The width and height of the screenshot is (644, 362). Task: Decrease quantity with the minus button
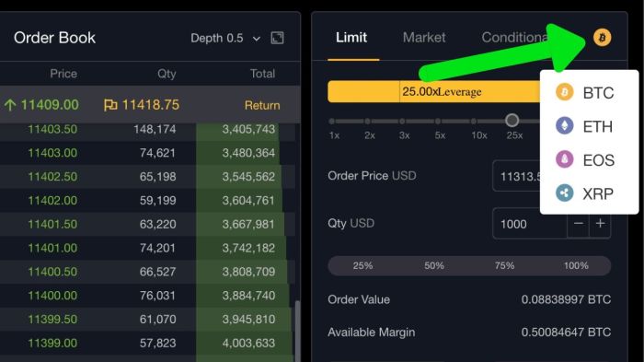click(x=579, y=223)
